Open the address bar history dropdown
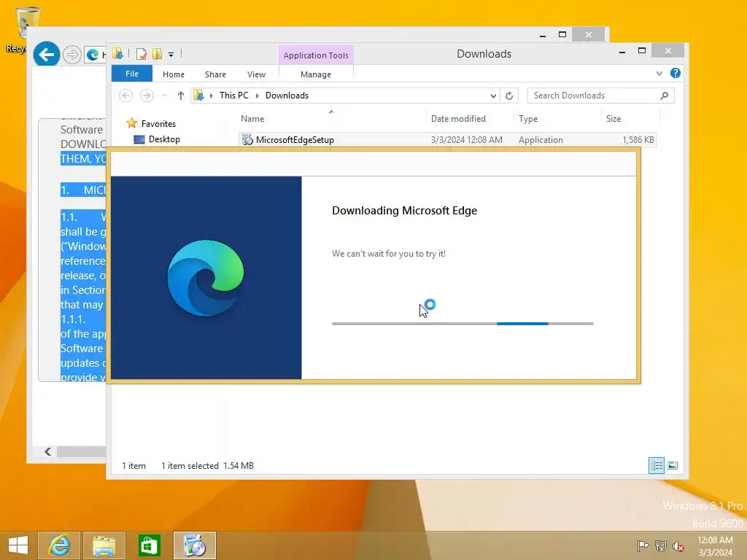747x560 pixels. (493, 96)
